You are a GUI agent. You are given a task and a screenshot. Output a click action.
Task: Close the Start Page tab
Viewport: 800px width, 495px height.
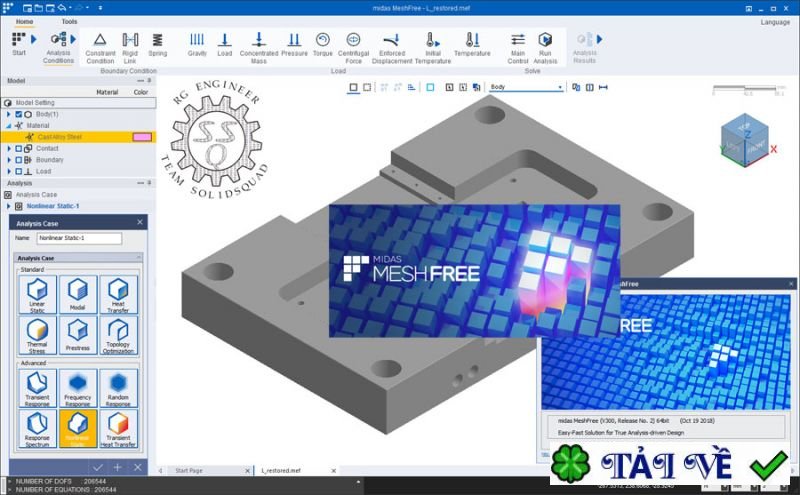coord(247,471)
